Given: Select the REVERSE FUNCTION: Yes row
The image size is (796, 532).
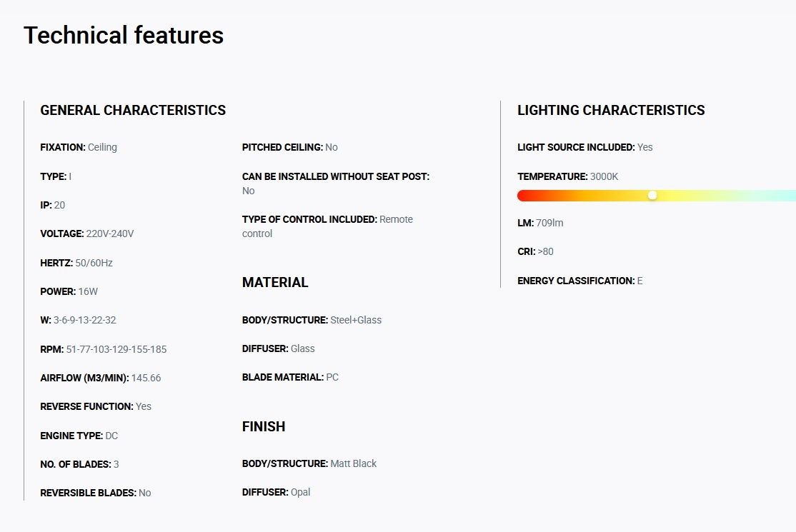Looking at the screenshot, I should 96,407.
